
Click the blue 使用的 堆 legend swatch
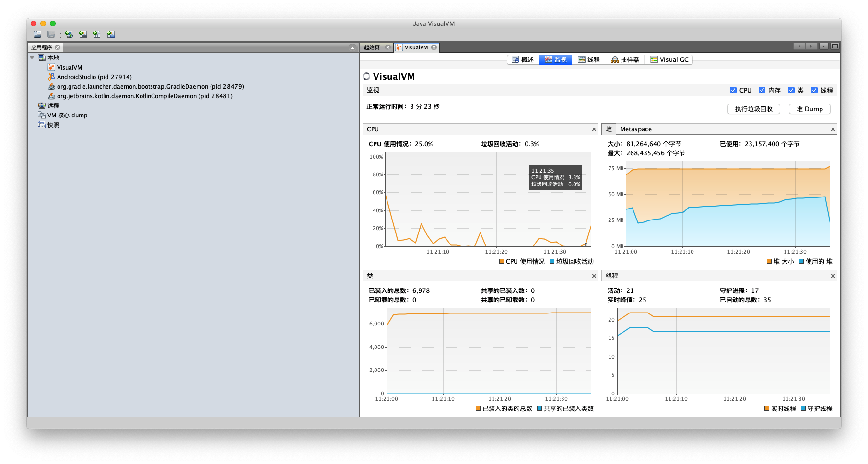(x=801, y=262)
